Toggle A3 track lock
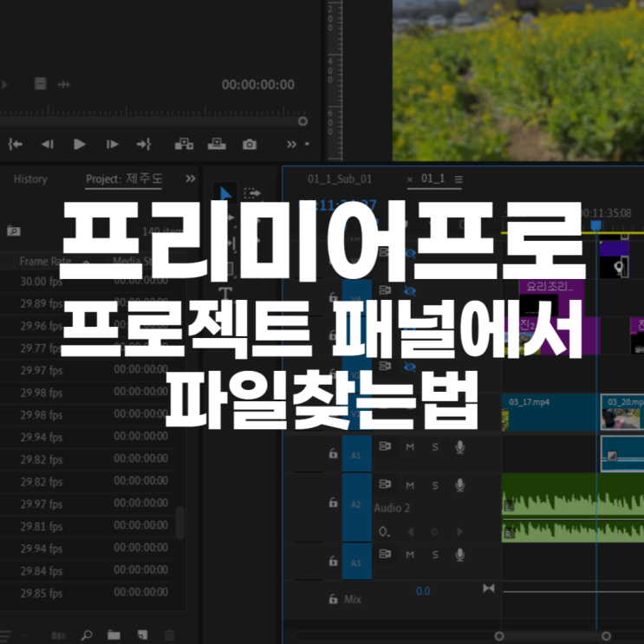This screenshot has width=644, height=644. click(333, 561)
